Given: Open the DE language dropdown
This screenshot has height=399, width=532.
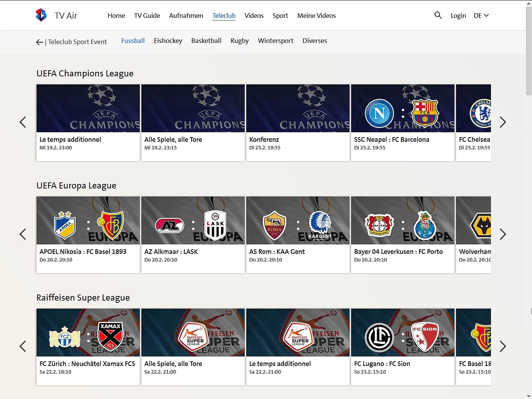Looking at the screenshot, I should [481, 16].
